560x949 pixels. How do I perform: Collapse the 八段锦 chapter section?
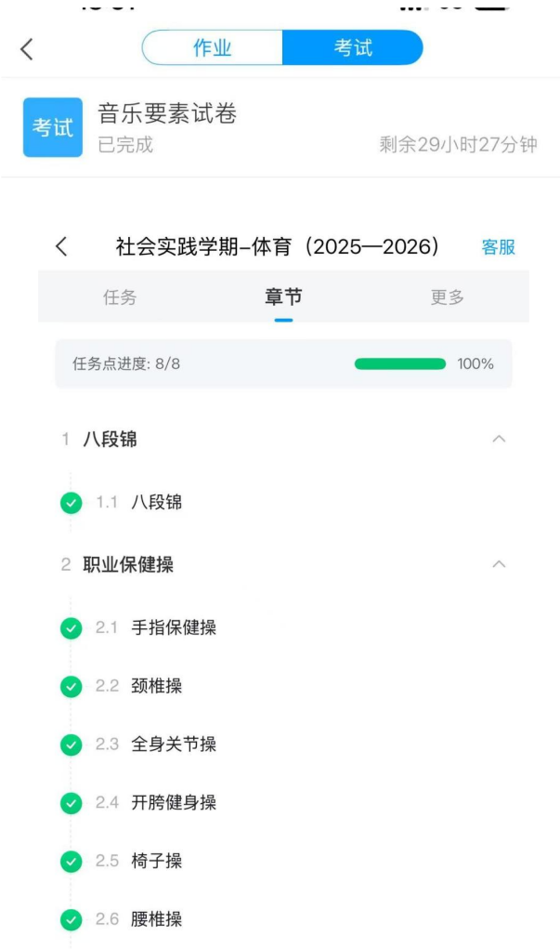pos(499,439)
